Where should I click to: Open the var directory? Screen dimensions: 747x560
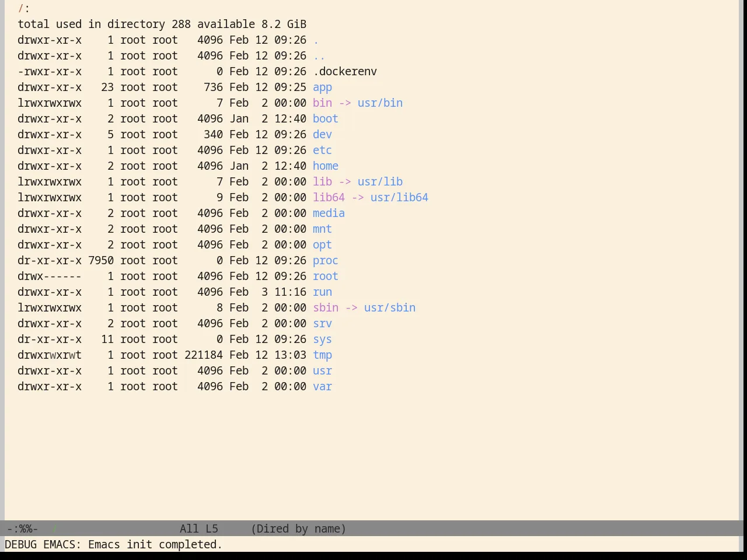point(322,387)
